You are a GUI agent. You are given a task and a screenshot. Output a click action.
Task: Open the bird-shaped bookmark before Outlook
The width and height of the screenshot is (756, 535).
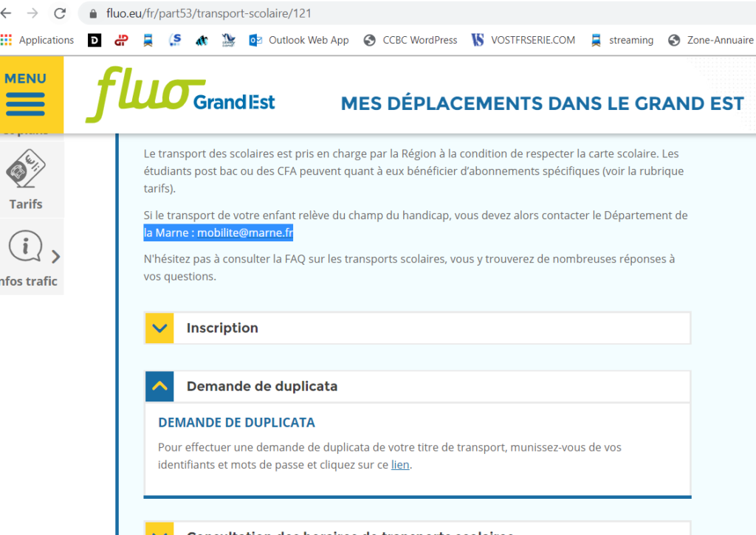pyautogui.click(x=229, y=40)
